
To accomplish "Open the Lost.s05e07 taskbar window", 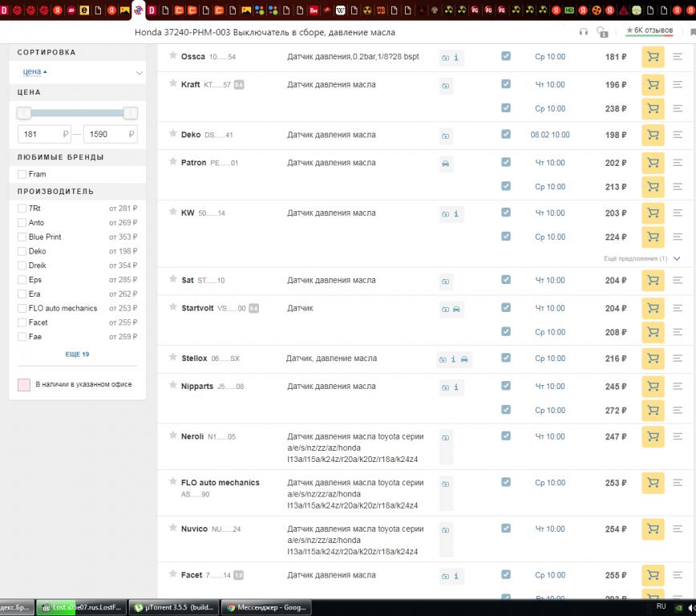I will [x=81, y=607].
